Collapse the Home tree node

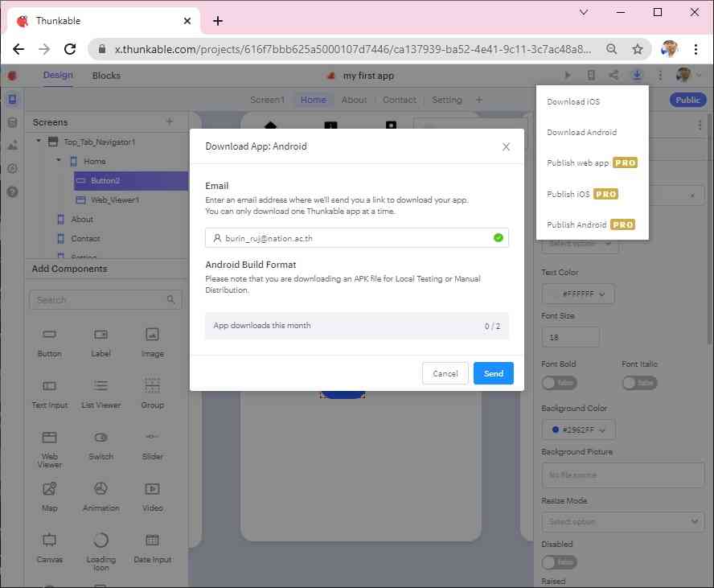coord(59,160)
